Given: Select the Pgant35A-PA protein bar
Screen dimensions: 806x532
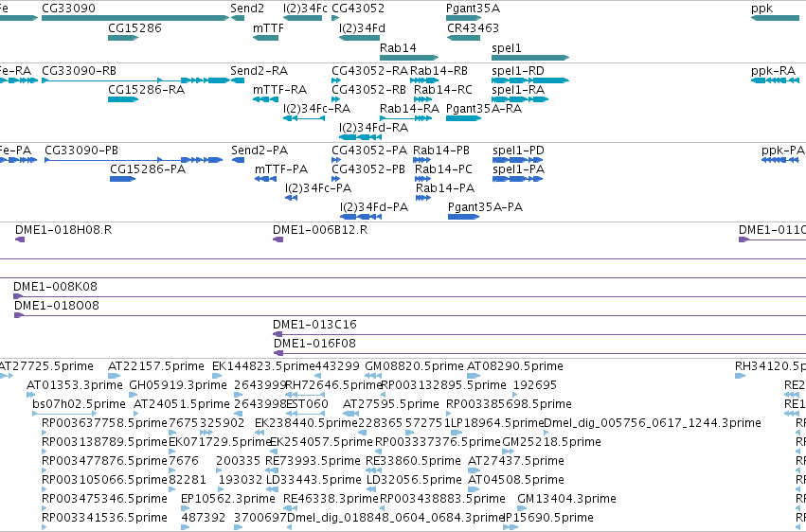Looking at the screenshot, I should tap(464, 217).
